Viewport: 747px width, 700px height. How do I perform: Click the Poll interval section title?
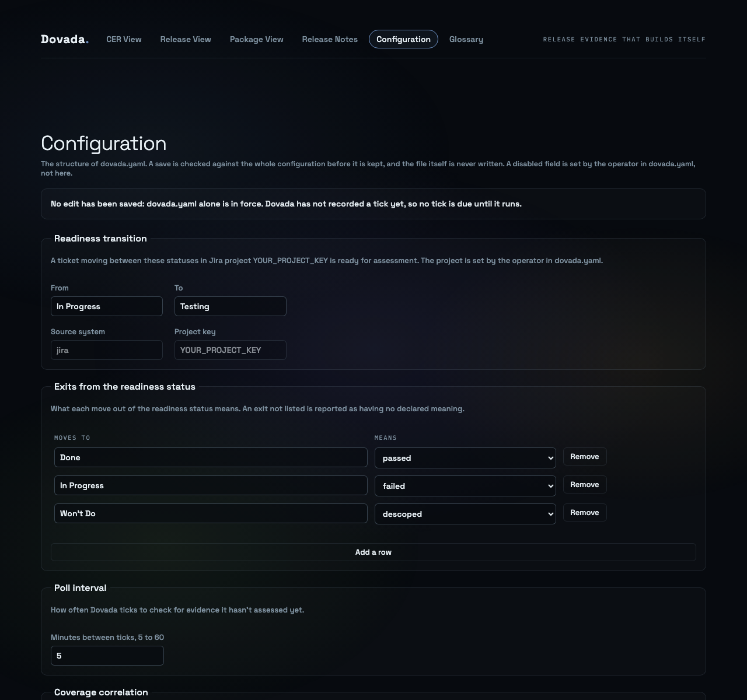[x=81, y=588]
